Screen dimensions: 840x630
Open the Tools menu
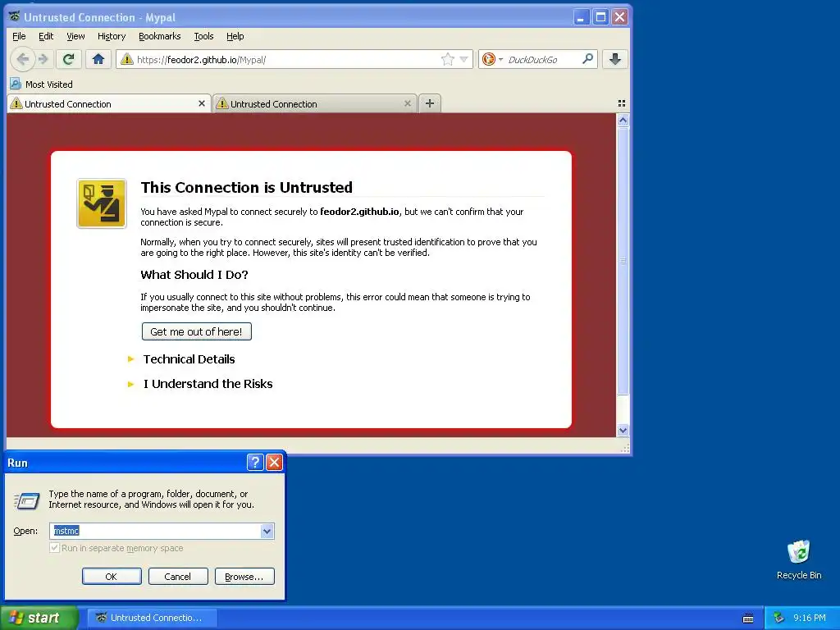pyautogui.click(x=203, y=36)
